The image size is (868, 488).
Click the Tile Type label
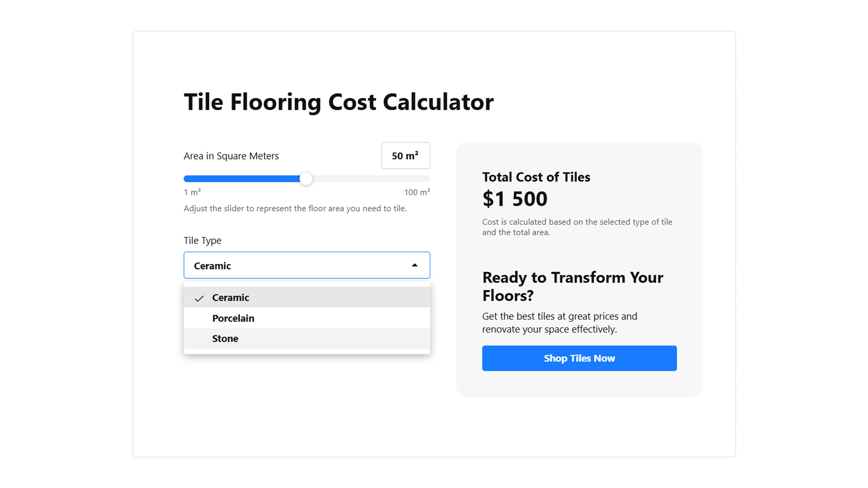203,240
